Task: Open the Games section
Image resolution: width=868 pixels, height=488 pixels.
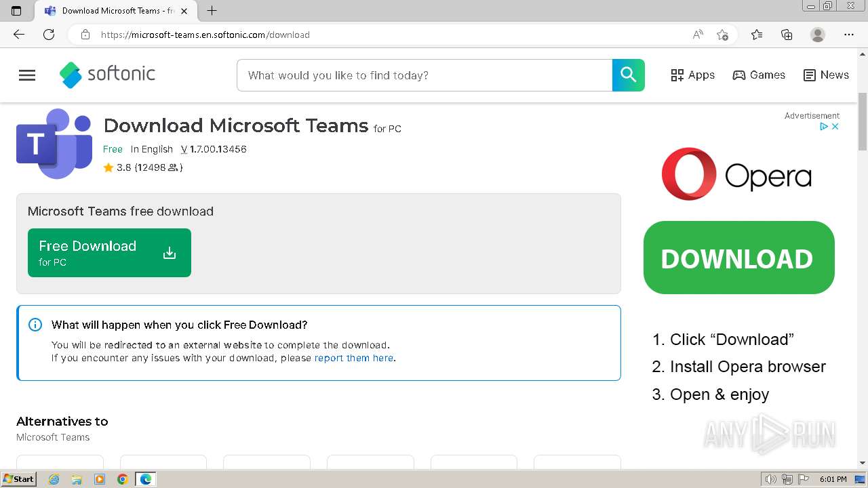Action: (759, 75)
